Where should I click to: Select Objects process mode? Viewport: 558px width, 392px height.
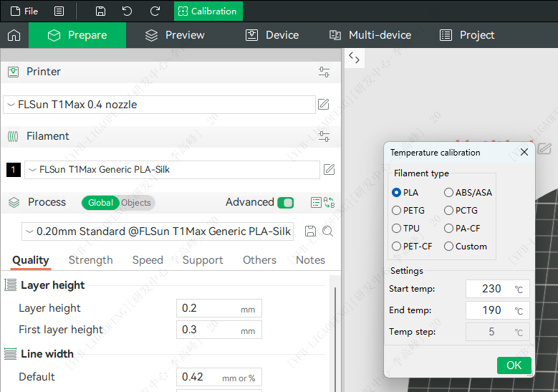(136, 203)
